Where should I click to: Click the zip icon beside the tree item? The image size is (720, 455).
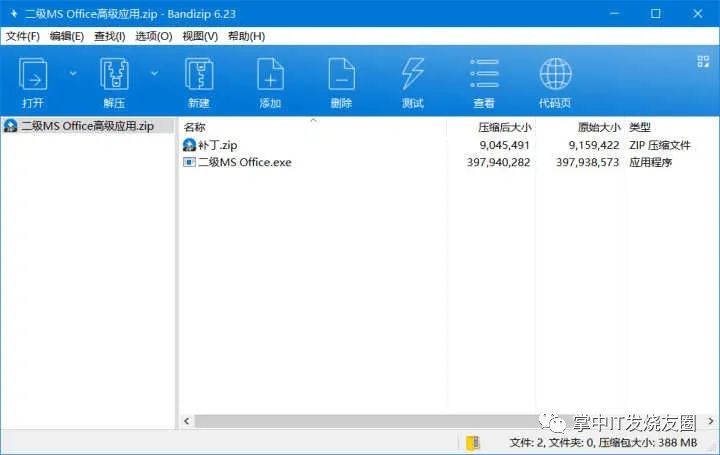click(x=11, y=126)
